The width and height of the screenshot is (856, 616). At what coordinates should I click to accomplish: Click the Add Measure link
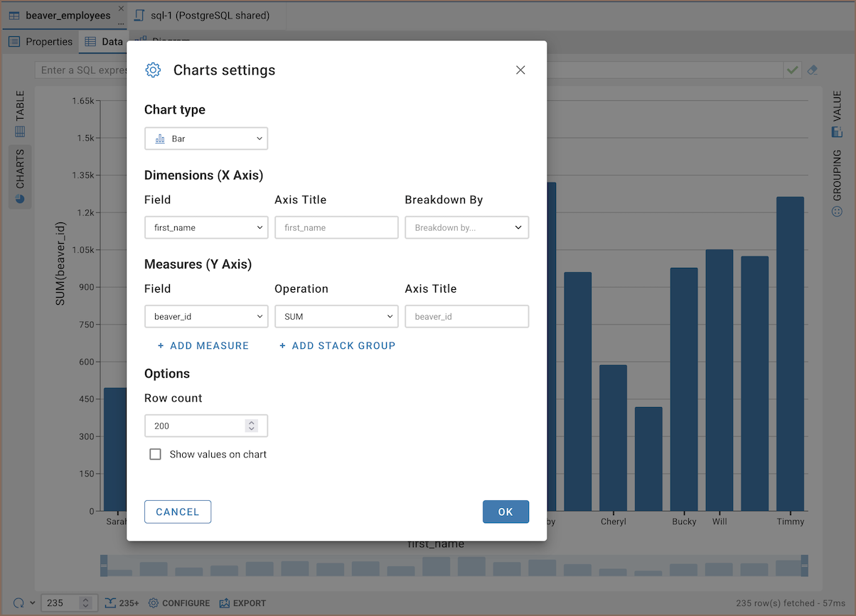203,345
